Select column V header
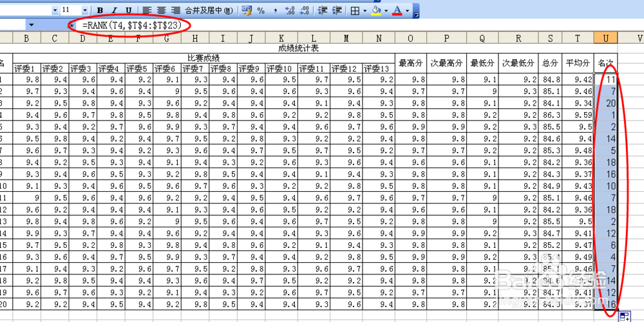Image resolution: width=644 pixels, height=322 pixels. click(630, 38)
